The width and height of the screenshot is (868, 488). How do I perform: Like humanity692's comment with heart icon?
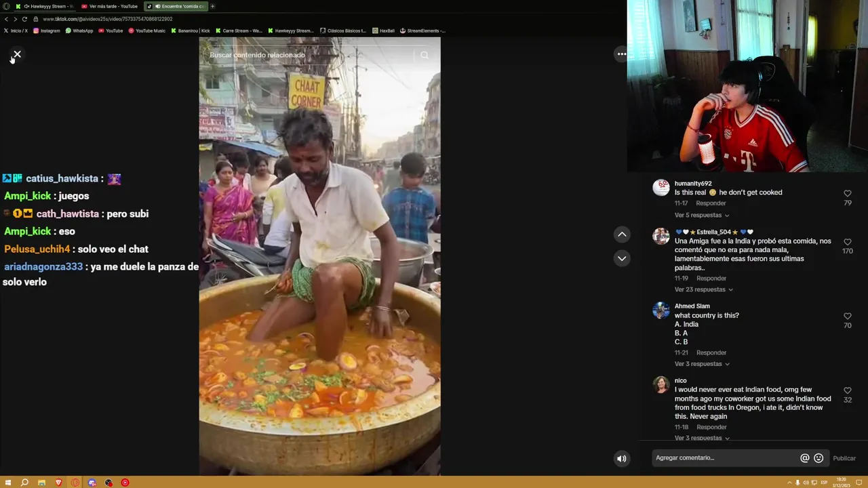(847, 194)
